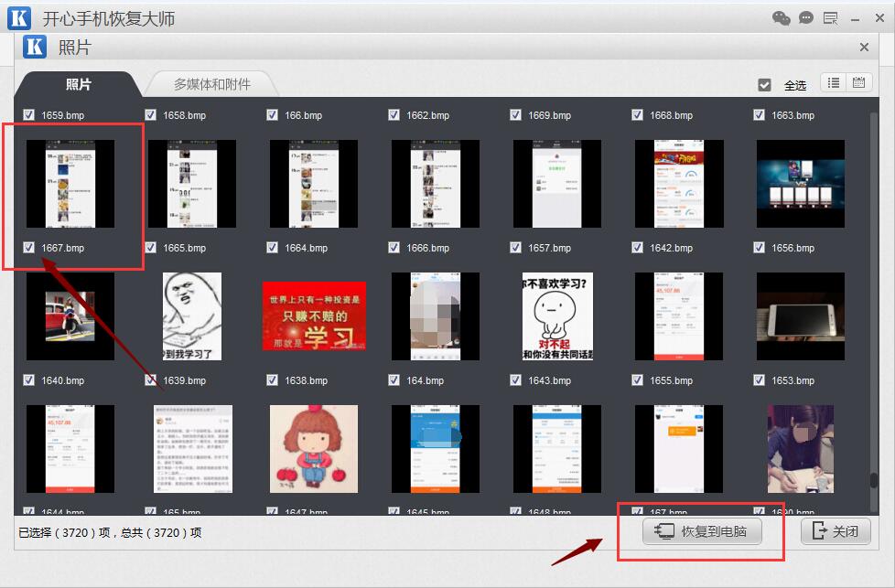
Task: Toggle the 1656.bmp checkbox
Action: pos(760,248)
